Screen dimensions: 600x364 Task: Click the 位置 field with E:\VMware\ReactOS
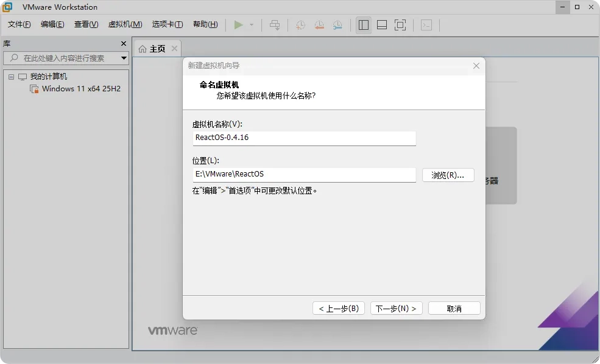click(304, 175)
